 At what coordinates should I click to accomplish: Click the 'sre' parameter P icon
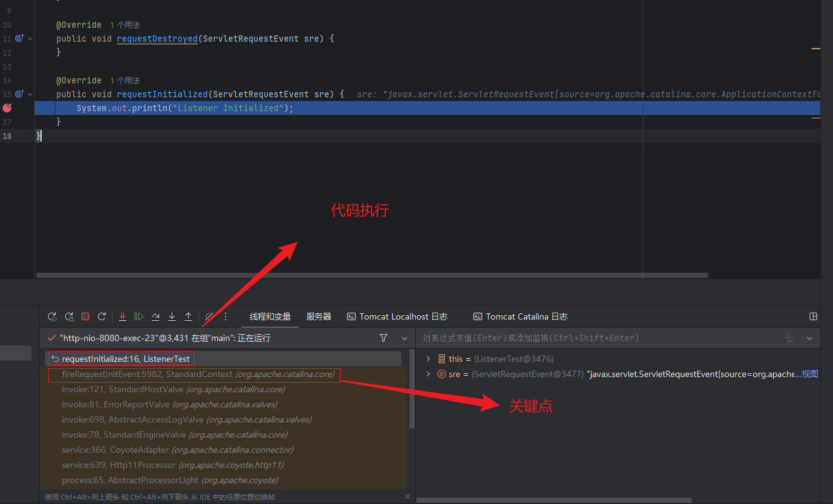[x=442, y=374]
